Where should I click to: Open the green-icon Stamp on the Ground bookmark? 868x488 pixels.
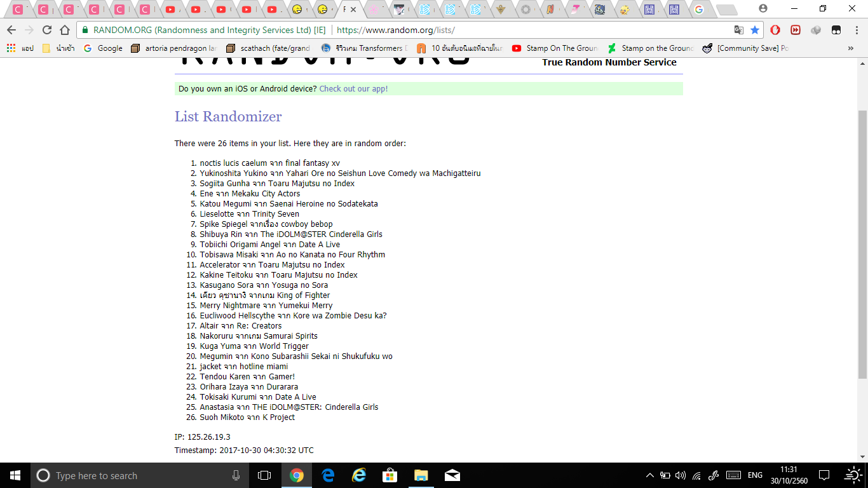(650, 48)
